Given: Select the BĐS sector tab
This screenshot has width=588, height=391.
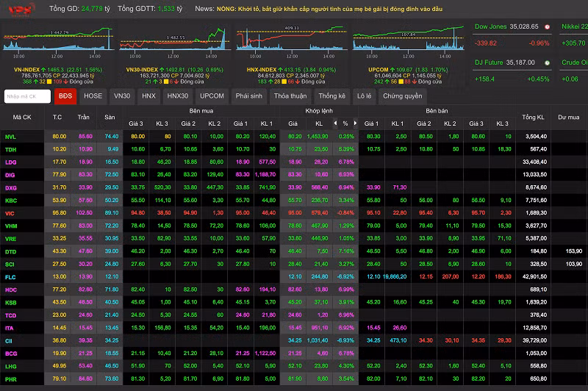Looking at the screenshot, I should pyautogui.click(x=65, y=96).
